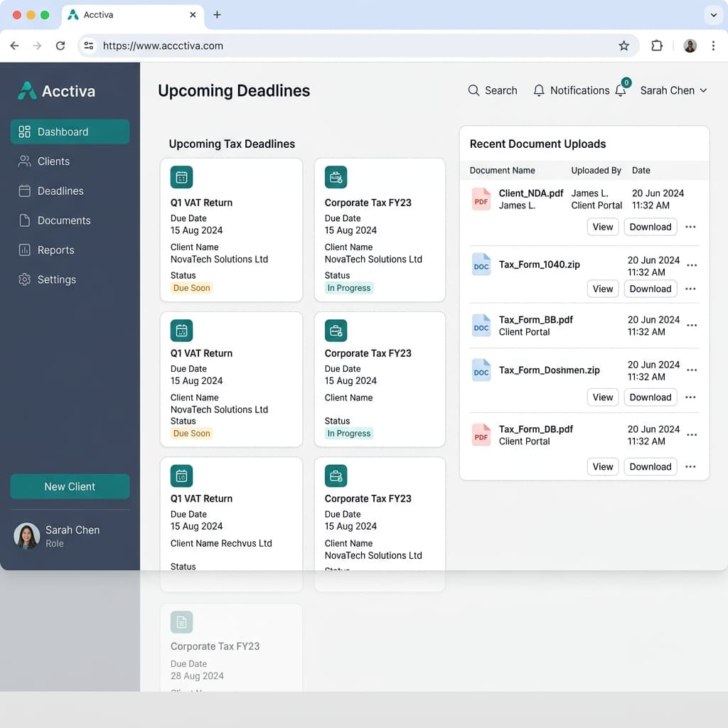The width and height of the screenshot is (728, 728).
Task: Select the Acctiva browser tab
Action: pos(114,14)
